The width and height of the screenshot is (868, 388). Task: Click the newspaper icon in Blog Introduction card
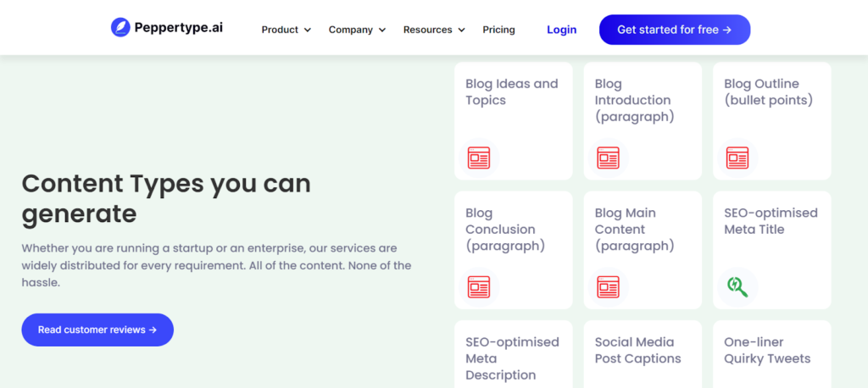608,158
